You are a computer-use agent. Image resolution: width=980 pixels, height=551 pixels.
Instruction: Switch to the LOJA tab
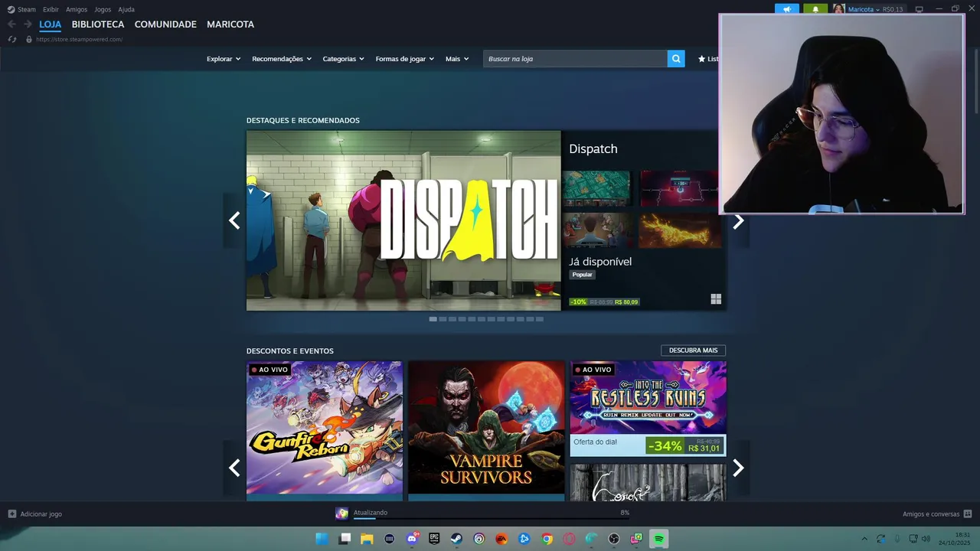point(51,24)
